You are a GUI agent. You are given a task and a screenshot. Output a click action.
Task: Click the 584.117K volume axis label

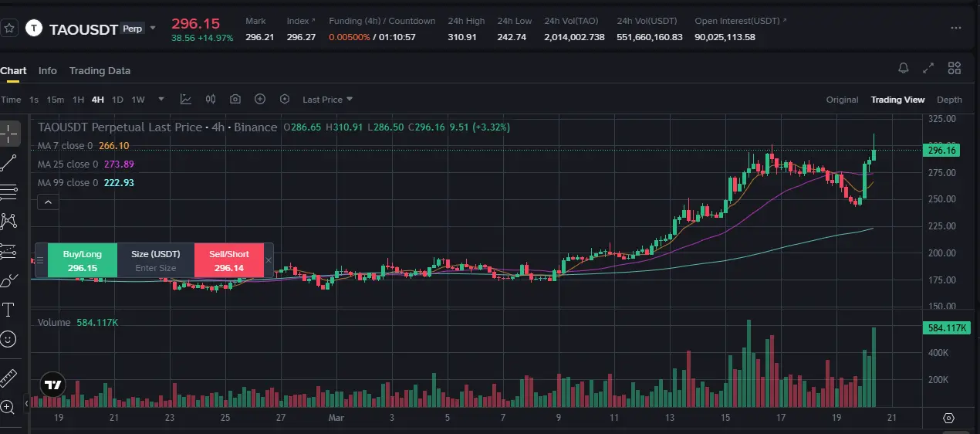[x=946, y=328]
